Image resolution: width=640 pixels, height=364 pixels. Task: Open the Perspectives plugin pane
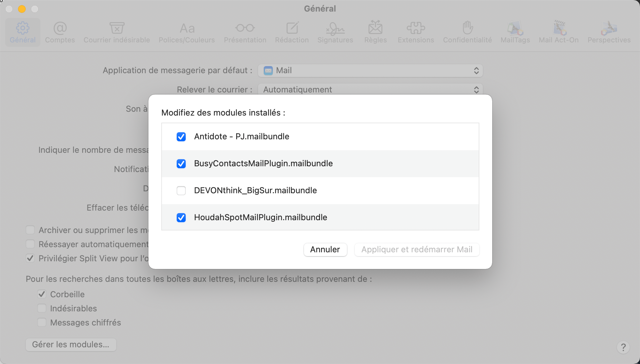pos(609,32)
